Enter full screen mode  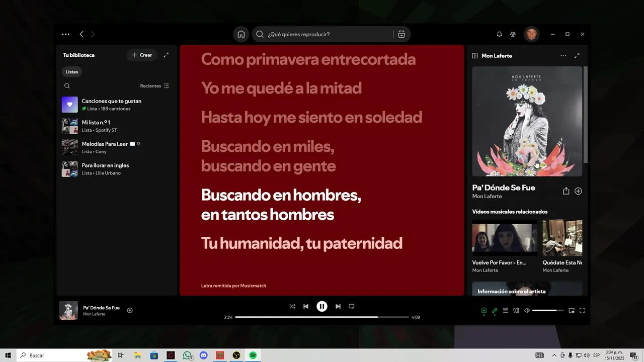point(582,311)
